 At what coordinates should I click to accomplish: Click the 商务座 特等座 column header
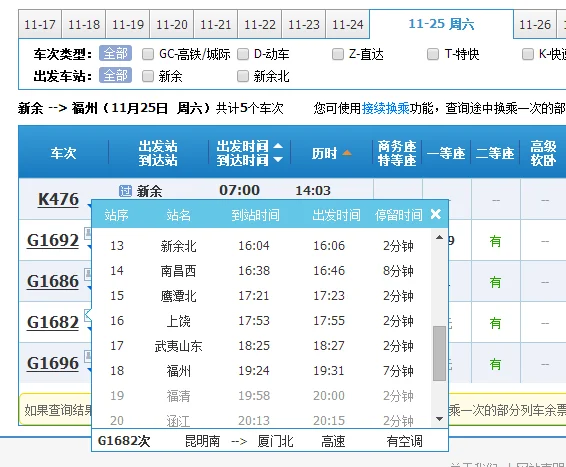click(x=397, y=153)
